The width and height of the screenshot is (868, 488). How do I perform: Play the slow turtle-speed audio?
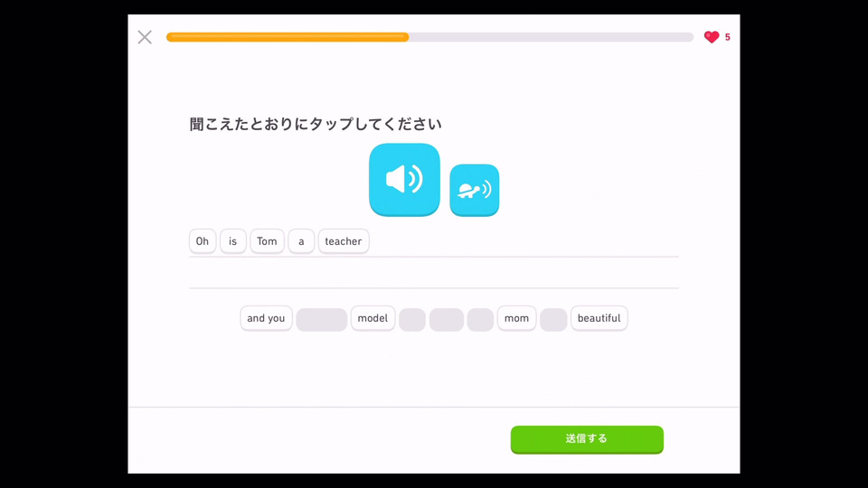click(x=475, y=190)
